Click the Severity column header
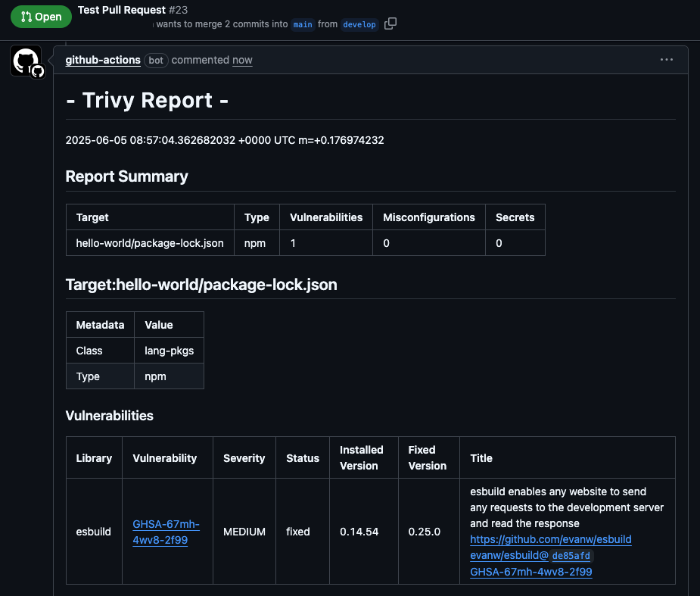 [244, 458]
